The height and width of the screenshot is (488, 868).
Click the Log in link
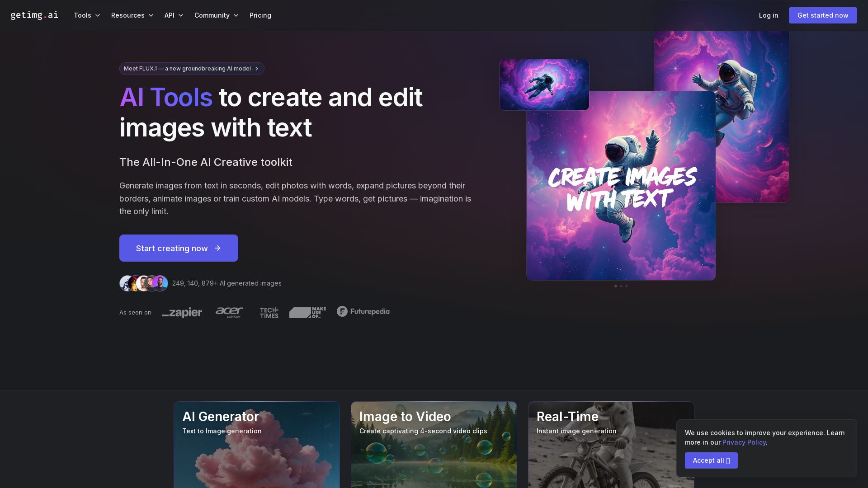769,15
